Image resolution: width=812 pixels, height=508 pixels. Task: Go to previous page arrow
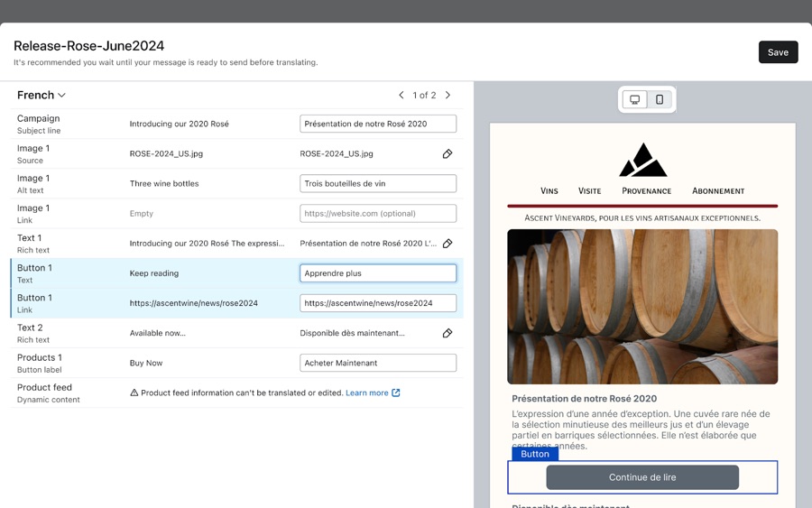pyautogui.click(x=401, y=96)
